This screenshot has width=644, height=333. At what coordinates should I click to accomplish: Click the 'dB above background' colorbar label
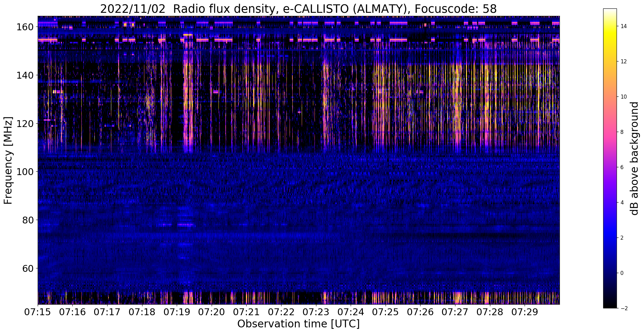635,158
